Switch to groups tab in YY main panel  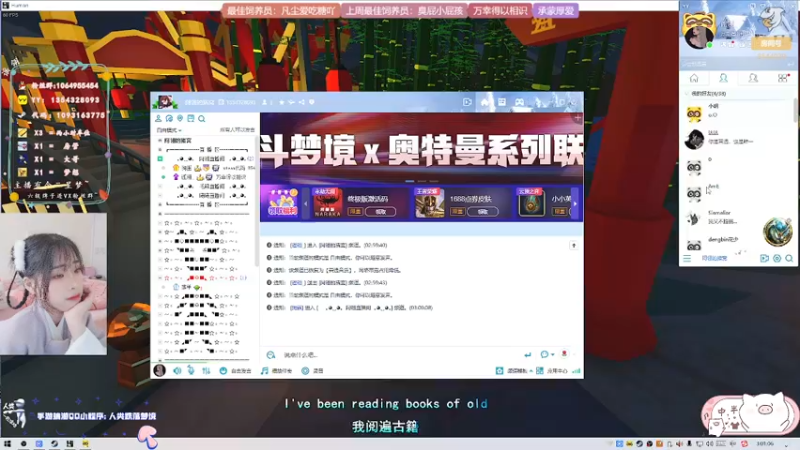click(x=753, y=78)
